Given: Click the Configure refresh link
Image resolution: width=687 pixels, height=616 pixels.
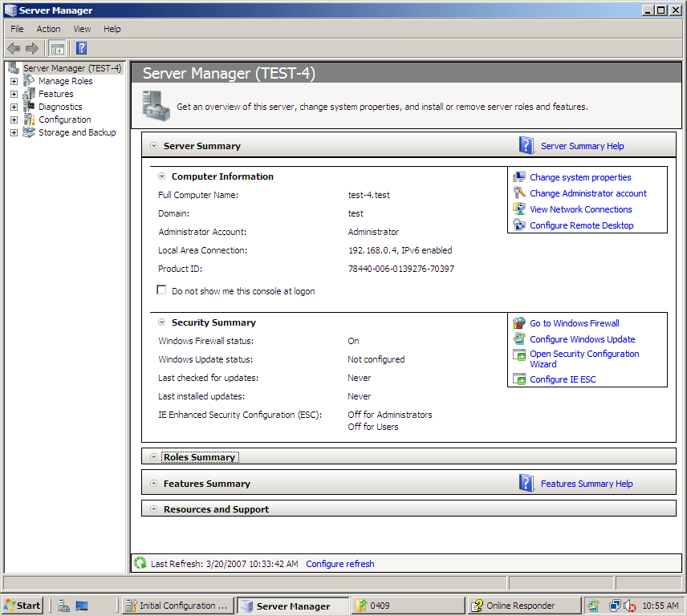Looking at the screenshot, I should point(340,564).
